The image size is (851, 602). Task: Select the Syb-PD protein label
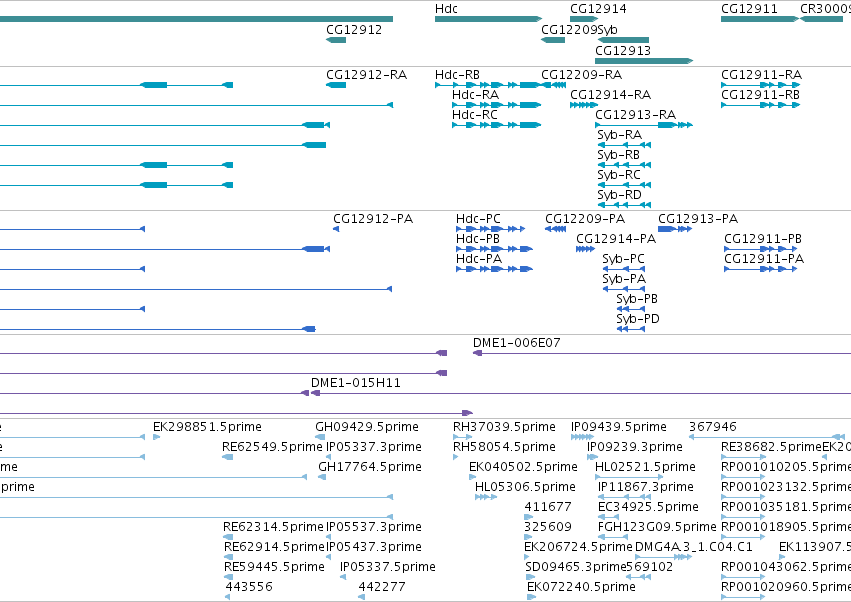638,319
